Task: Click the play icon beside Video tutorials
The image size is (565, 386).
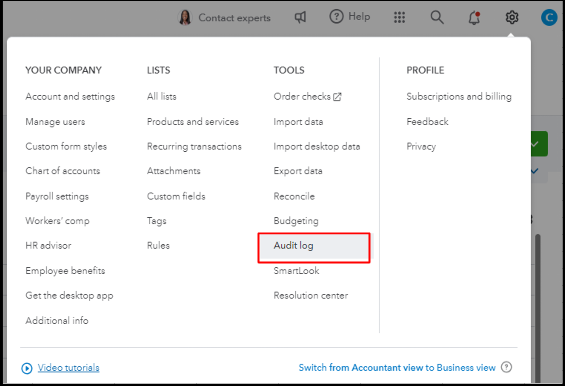Action: 27,368
